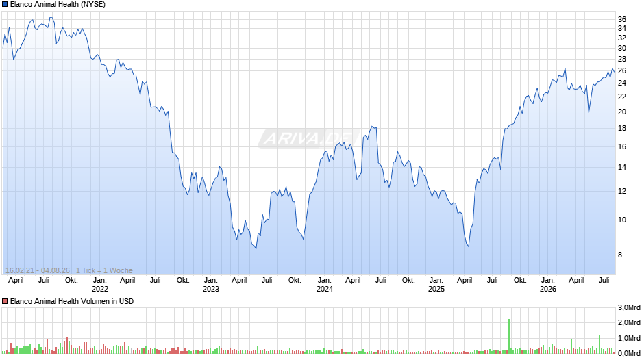Click the price axis value 24

point(622,83)
